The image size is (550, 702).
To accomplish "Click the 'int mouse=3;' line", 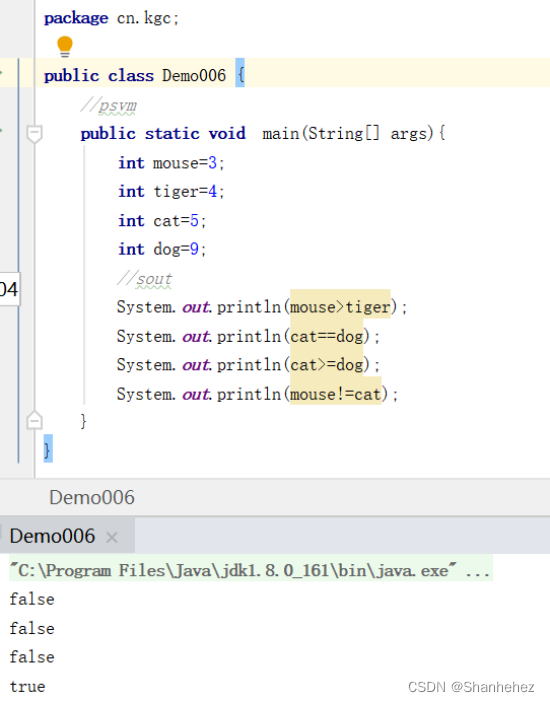I will pyautogui.click(x=171, y=163).
